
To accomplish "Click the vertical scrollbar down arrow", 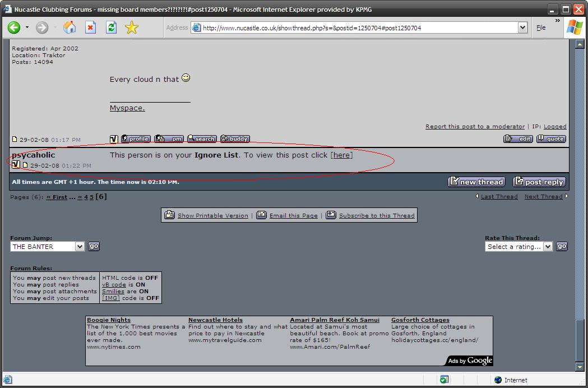I will 580,367.
